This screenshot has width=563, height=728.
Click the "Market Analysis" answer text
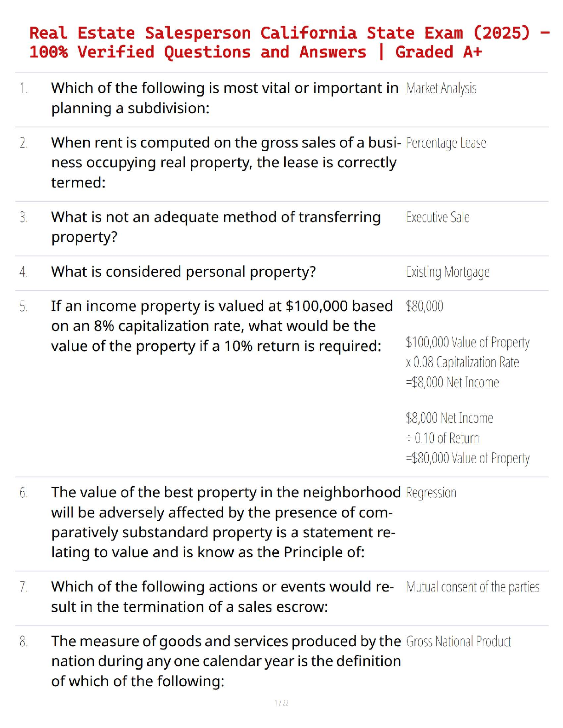(441, 88)
